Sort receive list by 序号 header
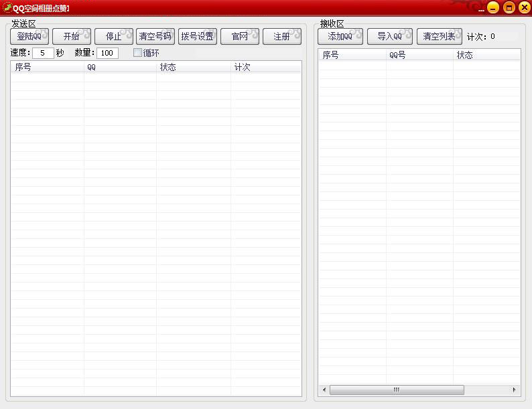 coord(352,55)
